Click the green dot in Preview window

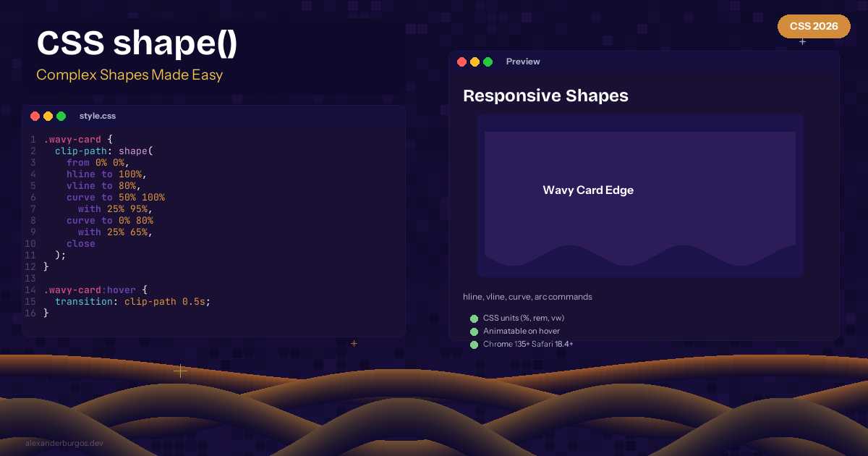(488, 62)
